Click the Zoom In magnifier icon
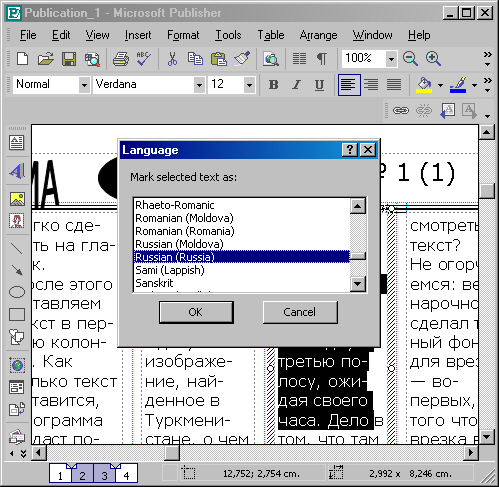499x487 pixels. [433, 59]
